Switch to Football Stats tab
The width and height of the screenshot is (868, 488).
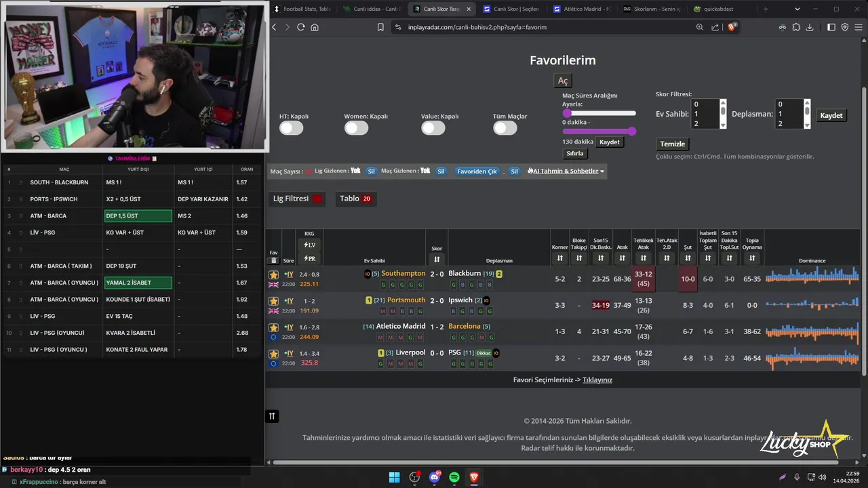pos(302,9)
